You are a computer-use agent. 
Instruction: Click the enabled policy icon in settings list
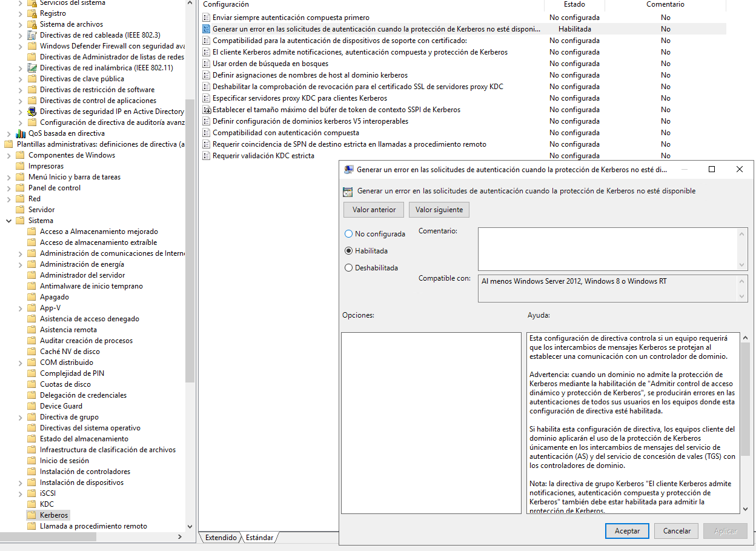tap(206, 29)
